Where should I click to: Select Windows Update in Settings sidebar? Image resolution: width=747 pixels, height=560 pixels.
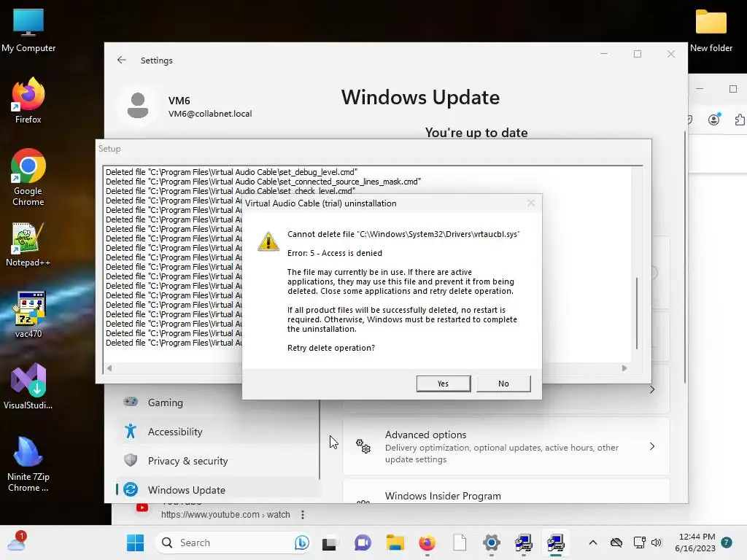pos(218,489)
